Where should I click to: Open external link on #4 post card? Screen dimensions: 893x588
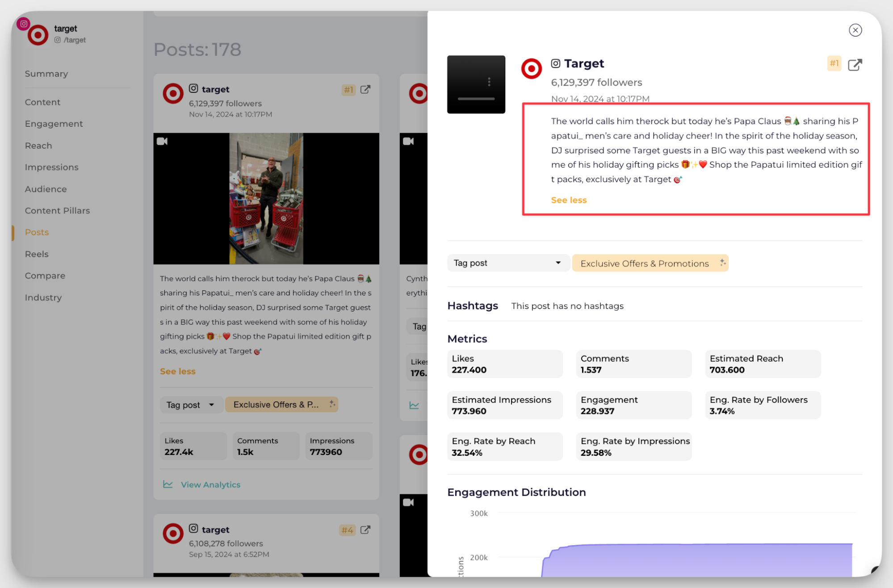point(365,530)
